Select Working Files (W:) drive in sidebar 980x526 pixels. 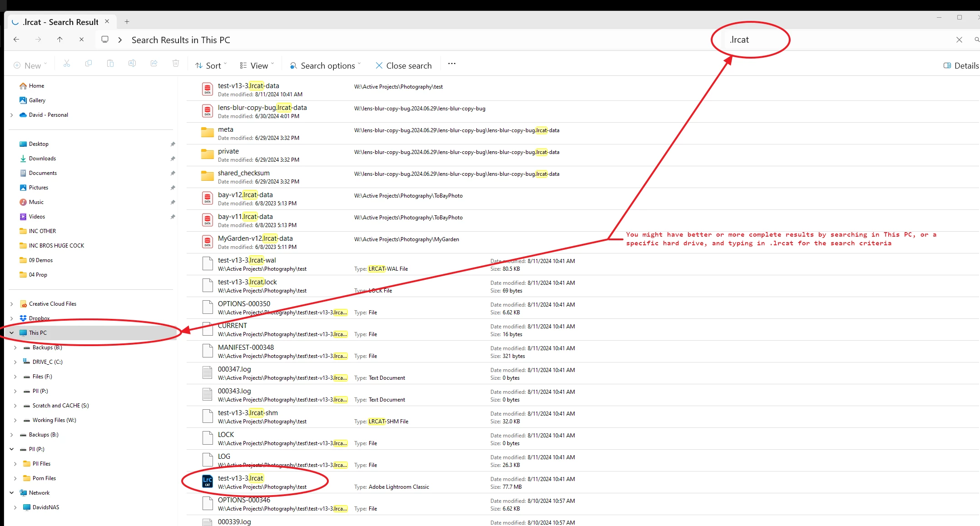pos(54,420)
